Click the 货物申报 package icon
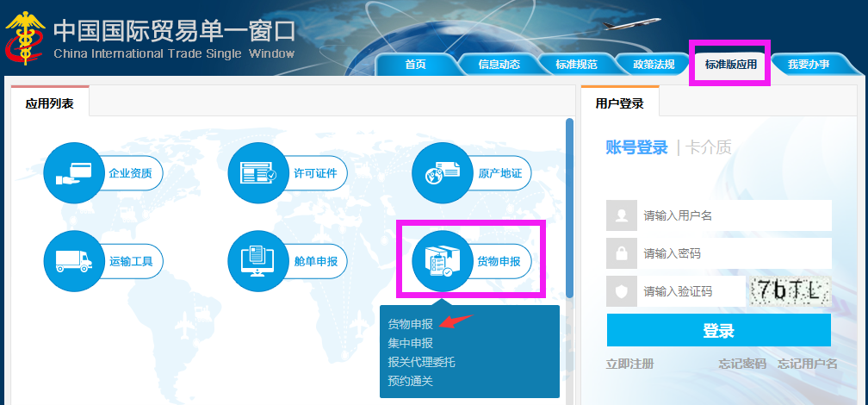Image resolution: width=868 pixels, height=405 pixels. tap(443, 261)
